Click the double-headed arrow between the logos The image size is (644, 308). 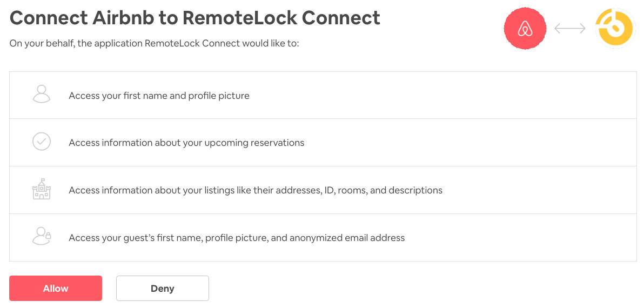tap(570, 29)
